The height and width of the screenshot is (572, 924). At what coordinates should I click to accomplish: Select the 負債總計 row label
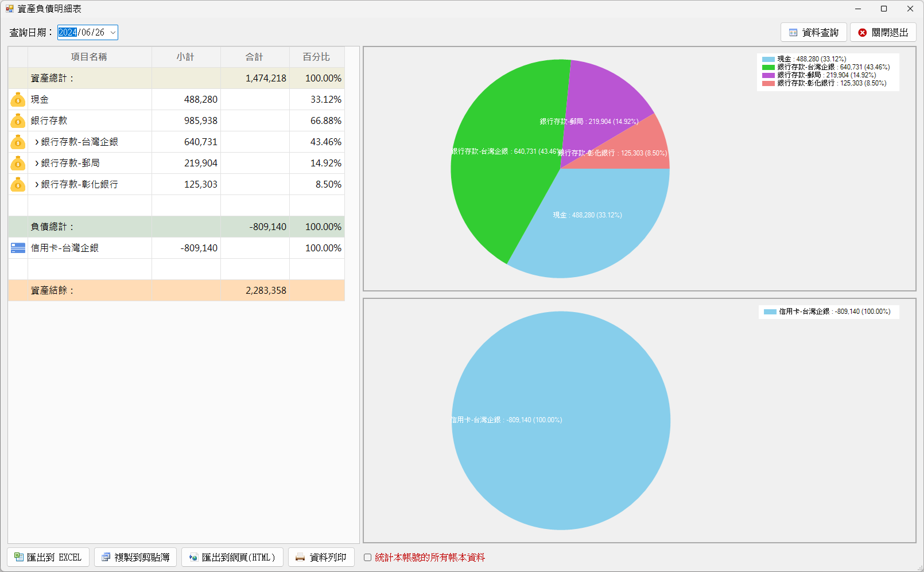[x=53, y=227]
